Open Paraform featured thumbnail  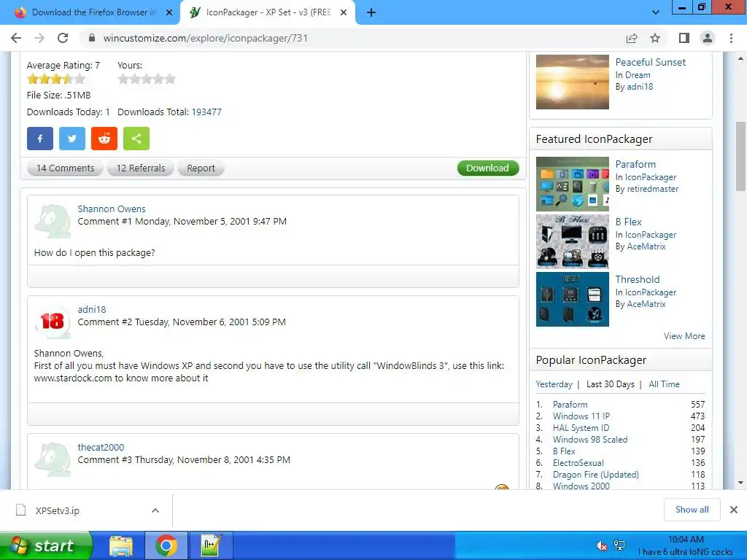point(572,184)
